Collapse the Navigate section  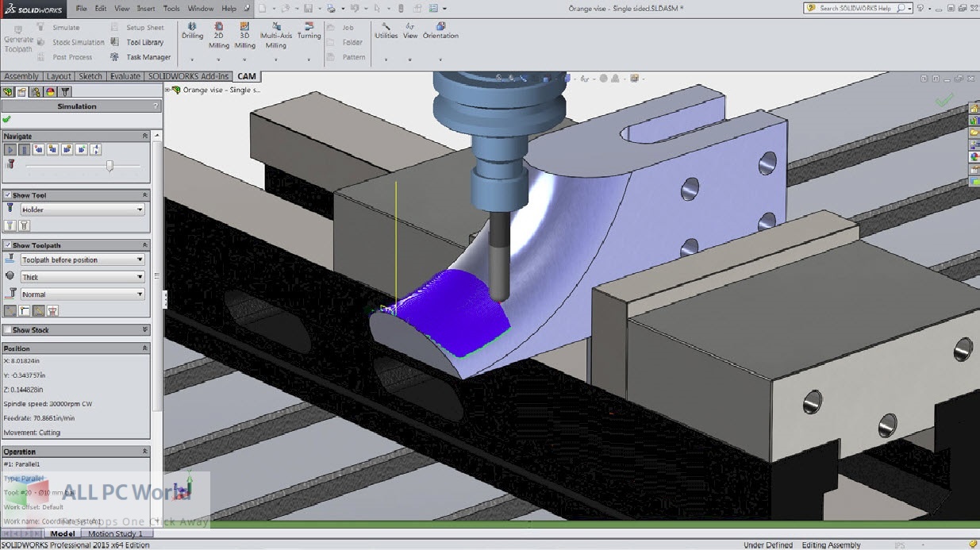[x=144, y=137]
